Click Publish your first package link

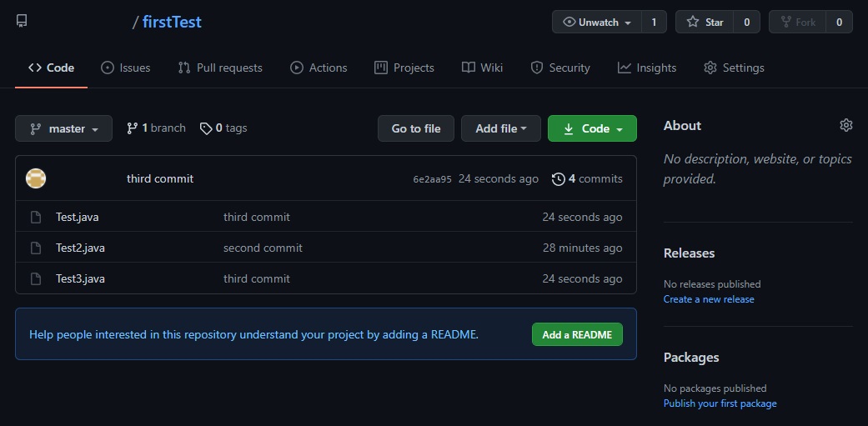pos(720,403)
